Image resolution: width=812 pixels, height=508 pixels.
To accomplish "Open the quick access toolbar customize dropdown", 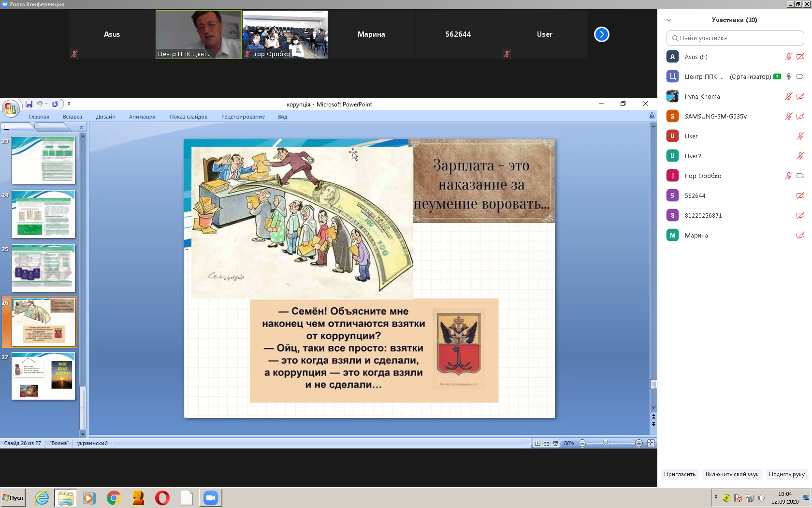I will 69,104.
